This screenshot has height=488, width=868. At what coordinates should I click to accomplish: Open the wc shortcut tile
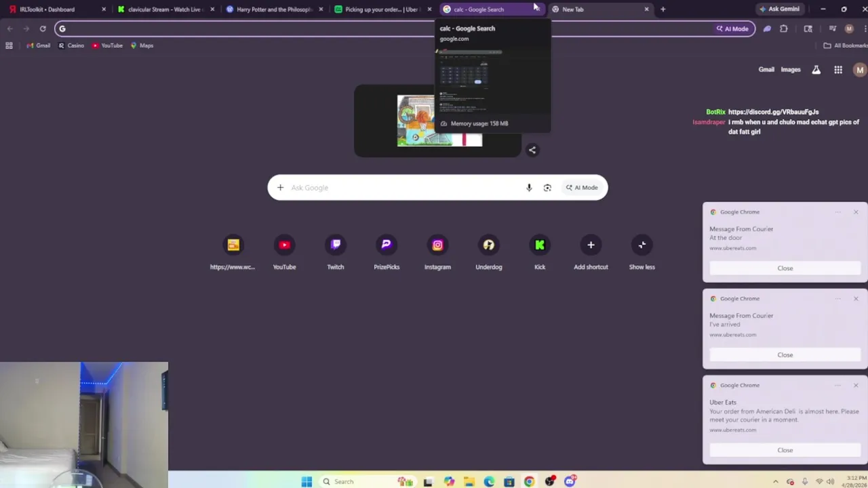pos(233,253)
